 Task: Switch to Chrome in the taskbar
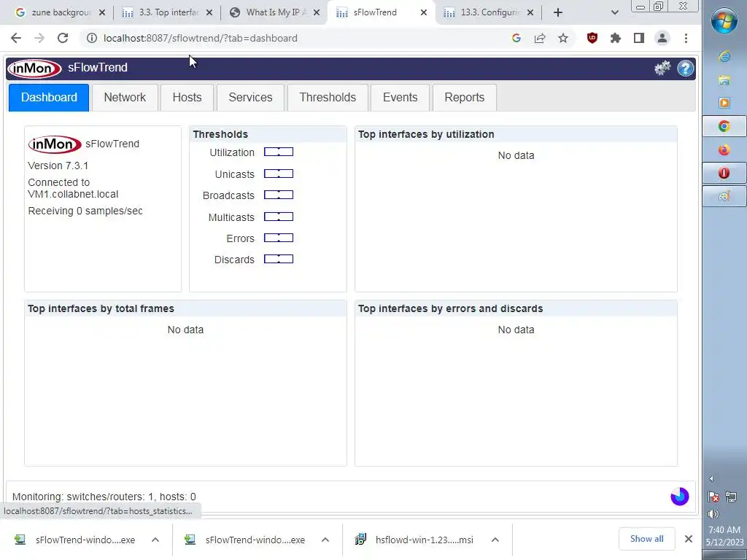pyautogui.click(x=724, y=126)
